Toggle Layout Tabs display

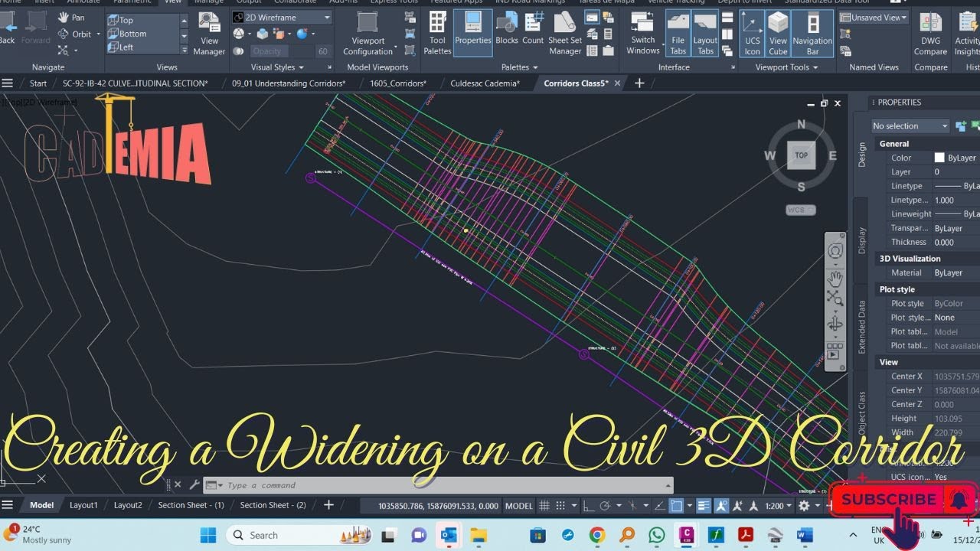coord(705,34)
